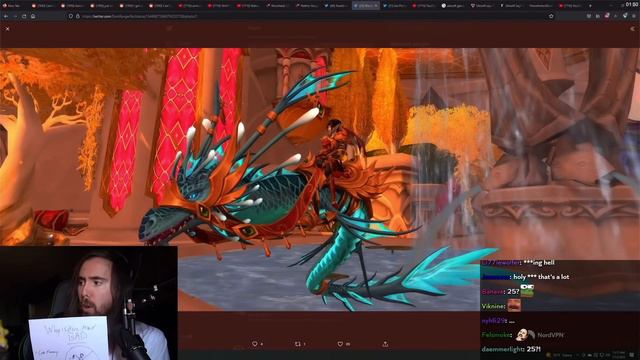Collapse the tweet sidebar using double-chevron icon
The image size is (640, 360).
click(x=632, y=29)
